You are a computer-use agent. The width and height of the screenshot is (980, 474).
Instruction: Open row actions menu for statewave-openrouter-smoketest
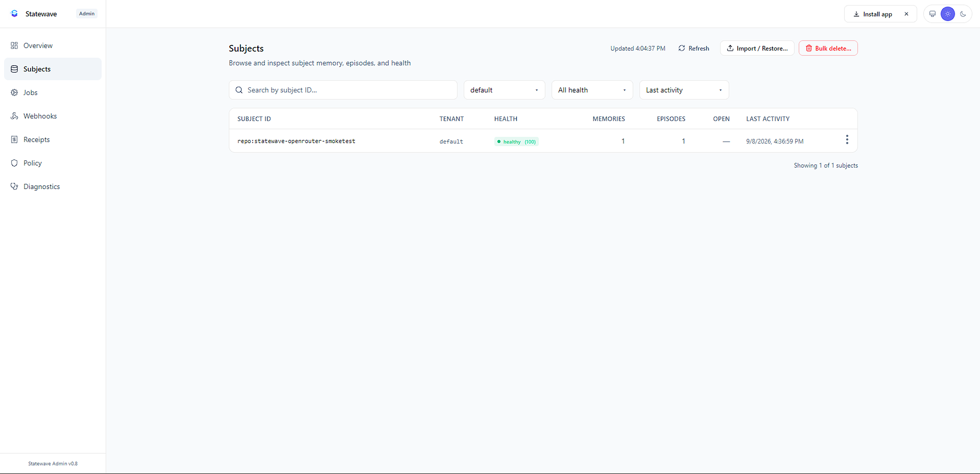pyautogui.click(x=847, y=140)
